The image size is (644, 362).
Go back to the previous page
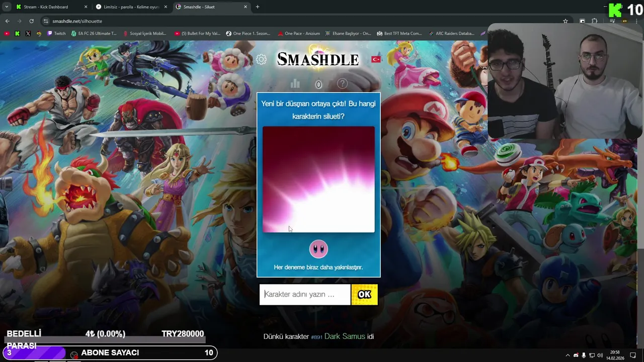7,21
